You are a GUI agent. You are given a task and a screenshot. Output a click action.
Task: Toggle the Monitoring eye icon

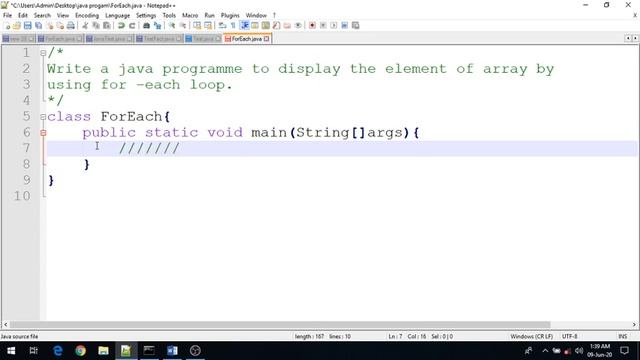(298, 26)
